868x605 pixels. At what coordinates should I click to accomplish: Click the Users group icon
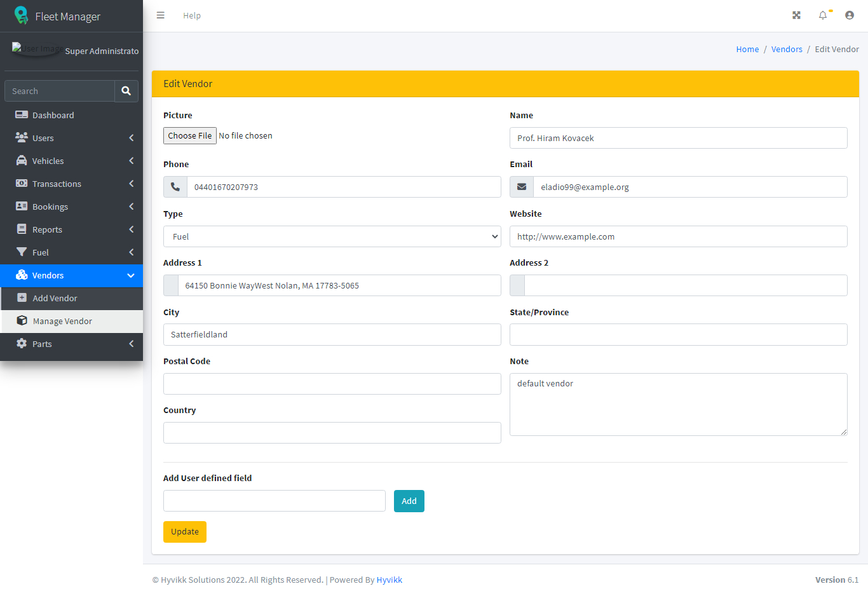coord(22,138)
